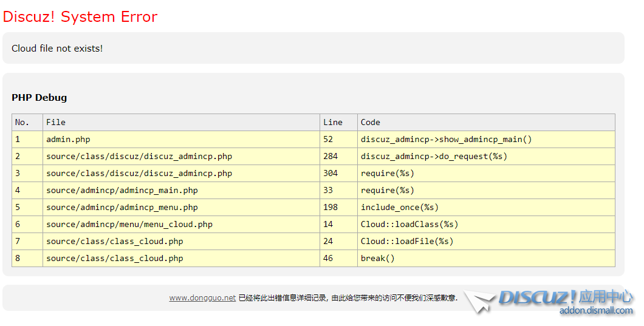The width and height of the screenshot is (644, 326).
Task: Click the addon.dismall.com watermark text
Action: tap(596, 311)
